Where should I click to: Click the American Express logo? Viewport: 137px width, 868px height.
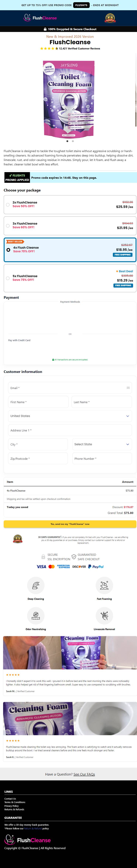(x=63, y=567)
